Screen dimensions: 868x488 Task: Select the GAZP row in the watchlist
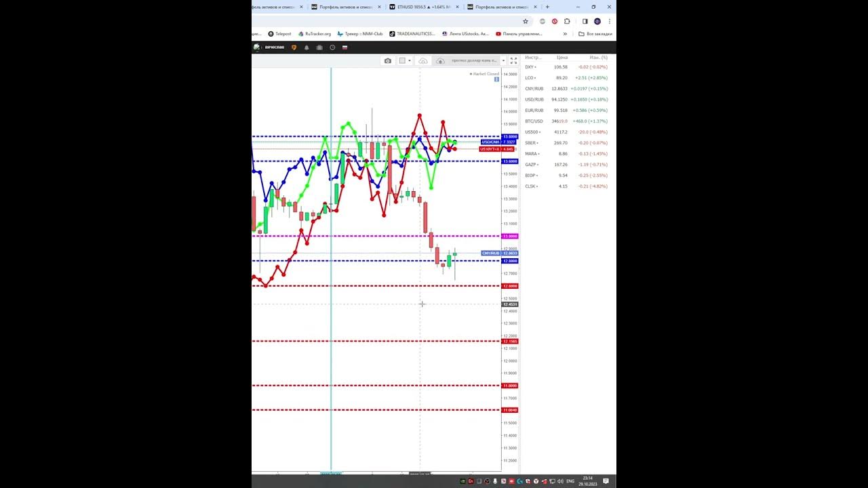567,165
